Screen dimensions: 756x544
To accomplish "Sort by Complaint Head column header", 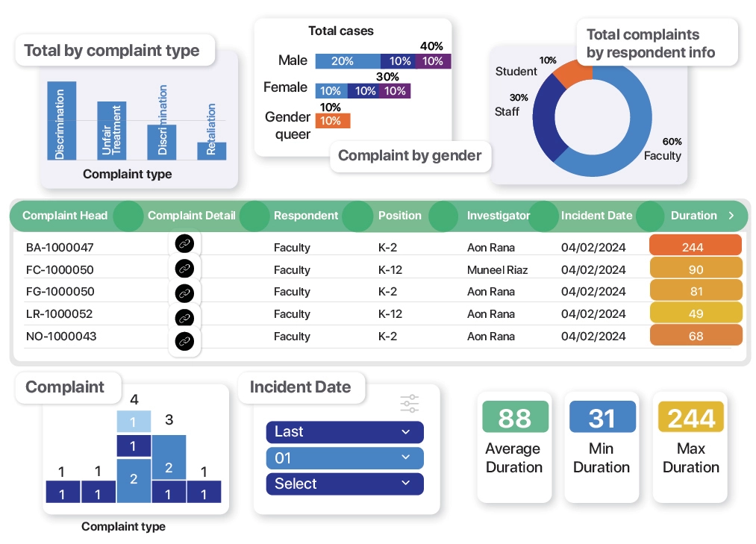I will pos(65,216).
